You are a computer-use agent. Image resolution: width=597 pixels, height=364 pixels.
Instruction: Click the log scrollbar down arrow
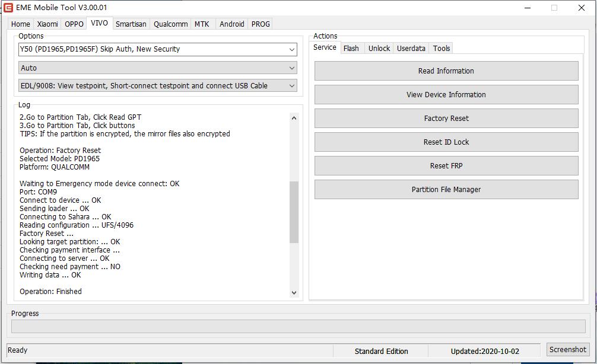click(294, 292)
